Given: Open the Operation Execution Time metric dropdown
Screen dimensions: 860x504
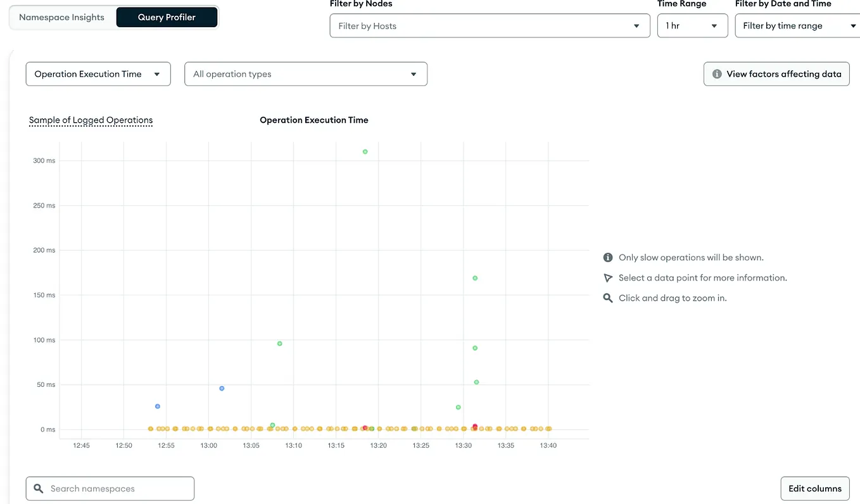Looking at the screenshot, I should [98, 73].
